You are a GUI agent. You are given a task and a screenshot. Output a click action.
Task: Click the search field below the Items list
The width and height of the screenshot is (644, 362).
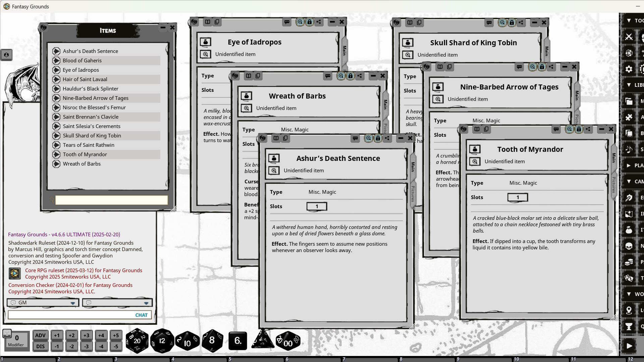click(111, 200)
